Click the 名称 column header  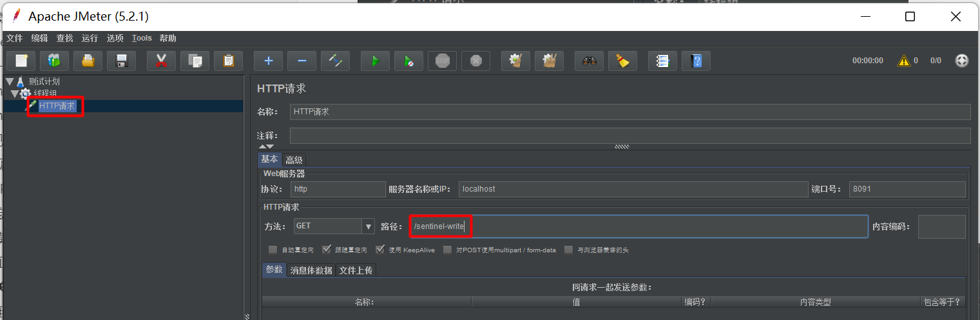click(x=367, y=302)
